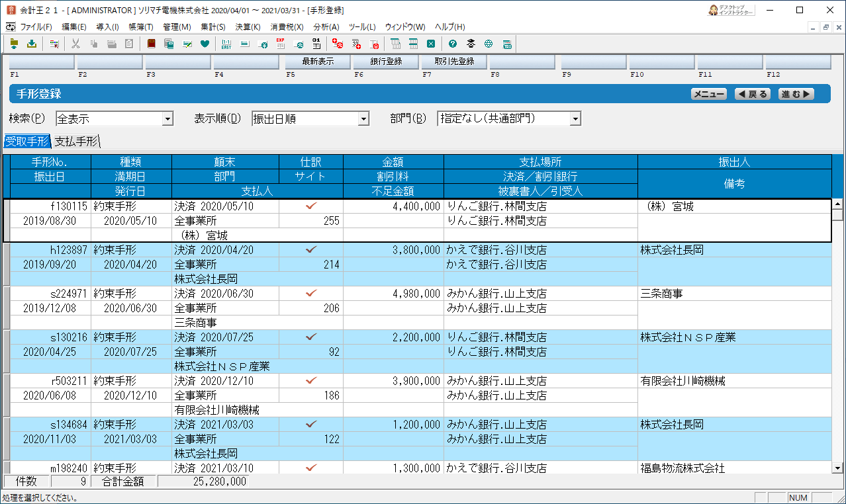Screen dimensions: 846x504
Task: Toggle the 仕訳 checkmark for bill f130115
Action: [x=310, y=206]
